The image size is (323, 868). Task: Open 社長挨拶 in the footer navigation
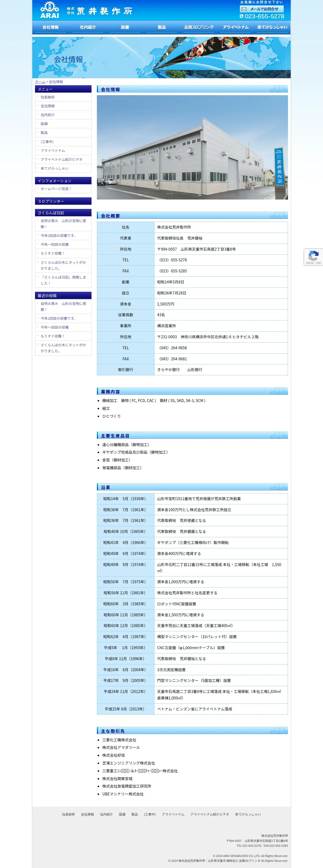tap(68, 814)
